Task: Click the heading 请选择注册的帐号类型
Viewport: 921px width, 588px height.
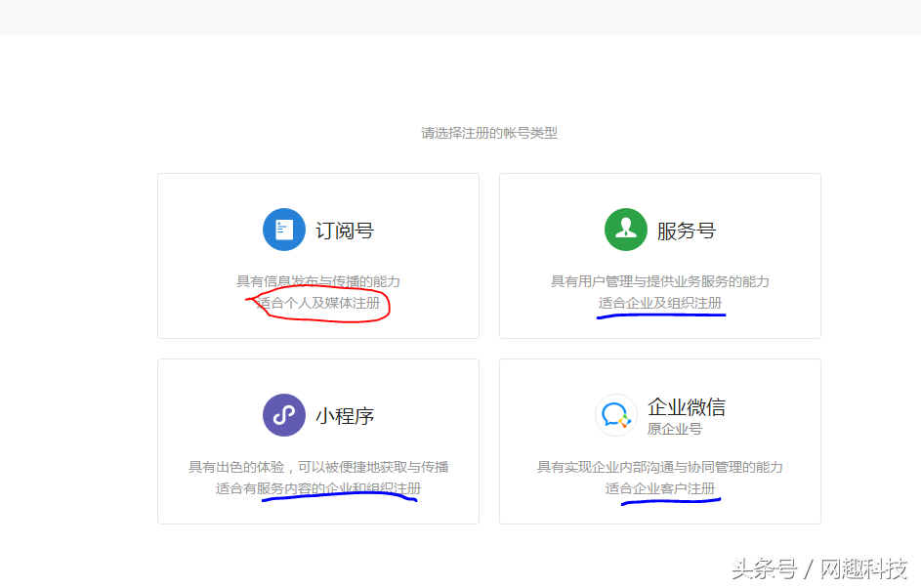Action: click(488, 134)
